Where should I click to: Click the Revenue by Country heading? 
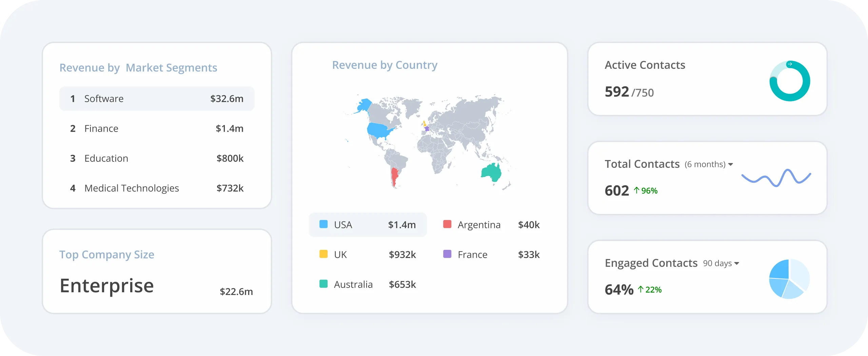coord(384,65)
